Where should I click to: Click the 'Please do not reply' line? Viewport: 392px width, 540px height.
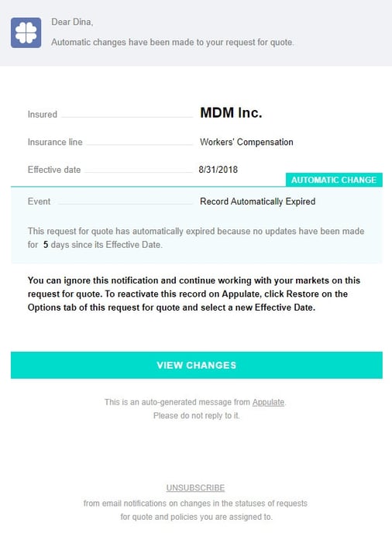coord(196,416)
